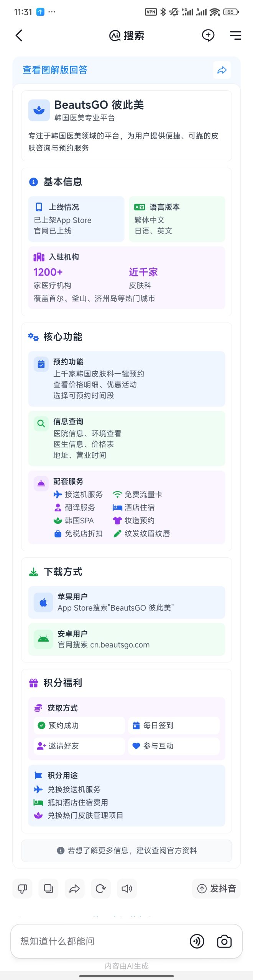
Task: Tap the 每日签到 points chip
Action: (174, 725)
